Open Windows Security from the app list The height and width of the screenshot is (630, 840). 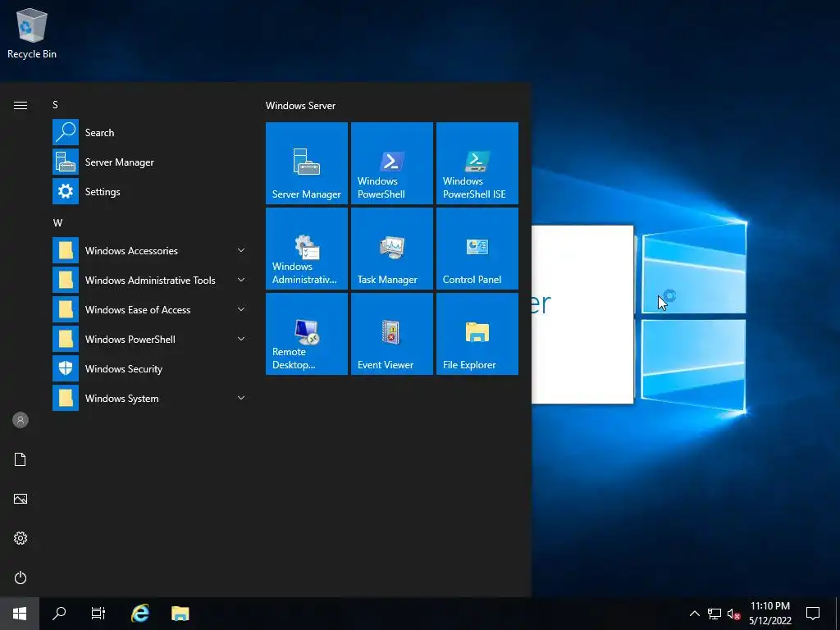[152, 368]
